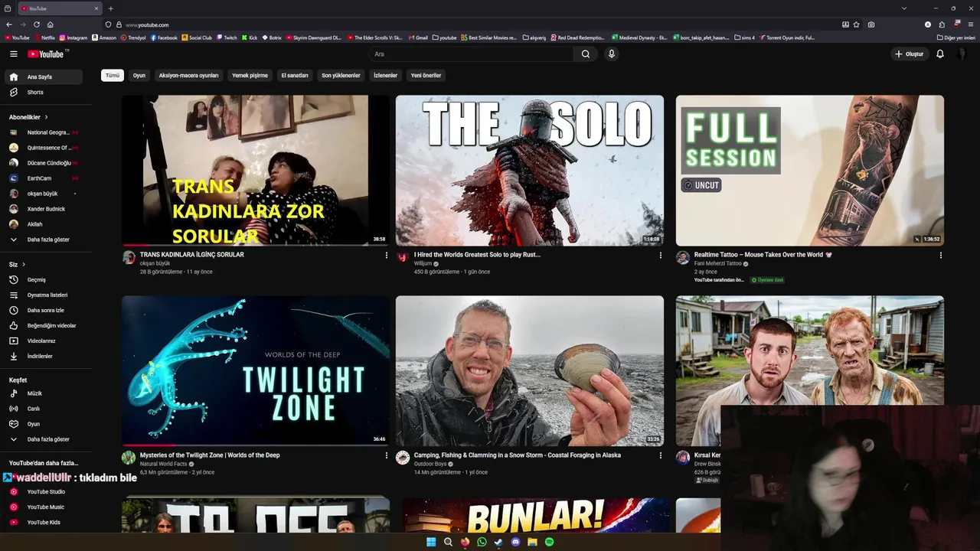Click the Oluştur create button
Viewport: 980px width, 551px height.
click(x=910, y=54)
